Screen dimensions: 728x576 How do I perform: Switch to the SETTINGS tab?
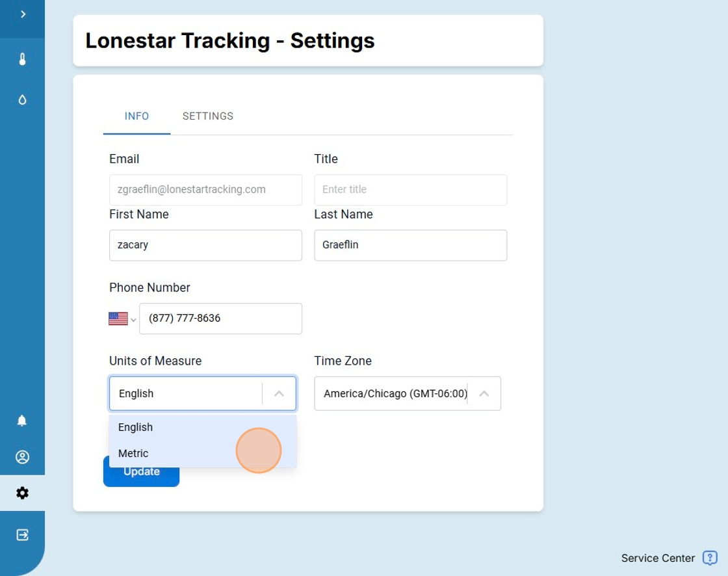(207, 116)
